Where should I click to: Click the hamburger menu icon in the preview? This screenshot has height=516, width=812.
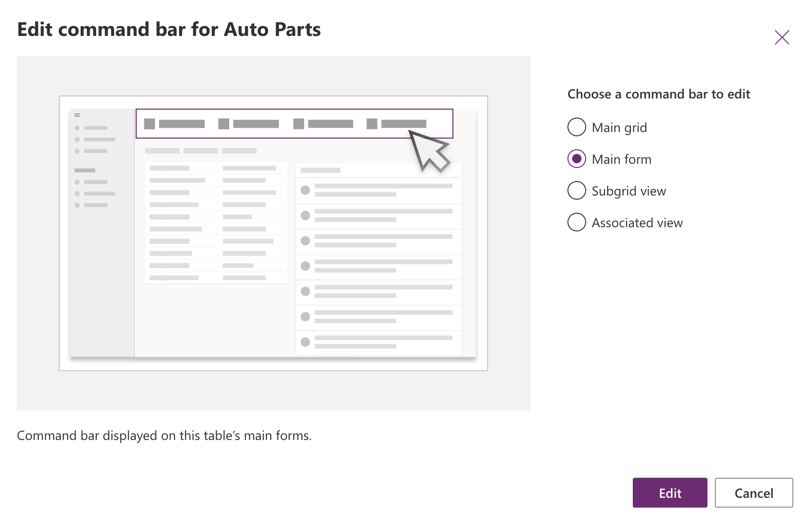coord(77,114)
